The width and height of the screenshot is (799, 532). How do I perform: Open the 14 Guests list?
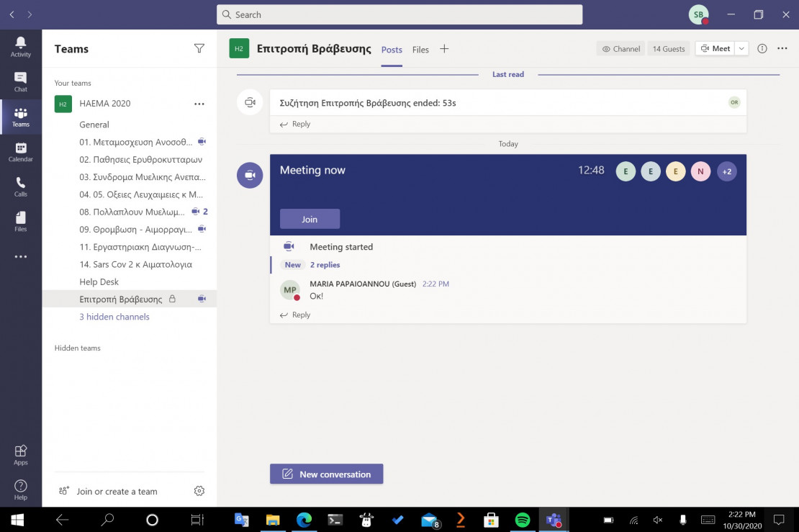tap(669, 49)
